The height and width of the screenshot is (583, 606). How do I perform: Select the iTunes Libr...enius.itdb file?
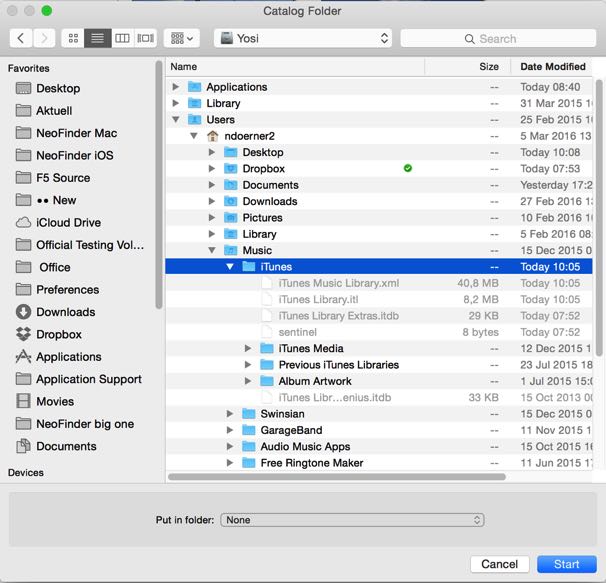[x=379, y=397]
